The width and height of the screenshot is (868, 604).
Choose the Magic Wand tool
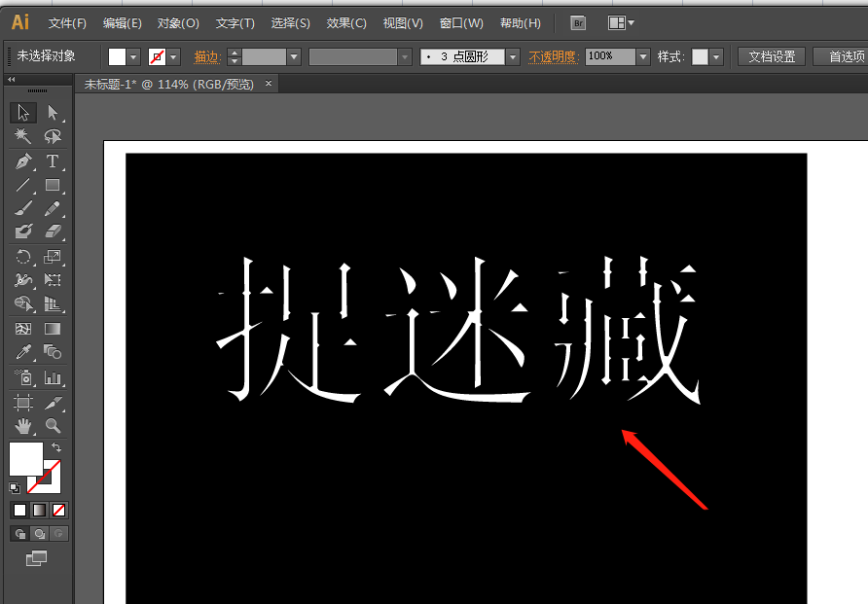coord(23,137)
